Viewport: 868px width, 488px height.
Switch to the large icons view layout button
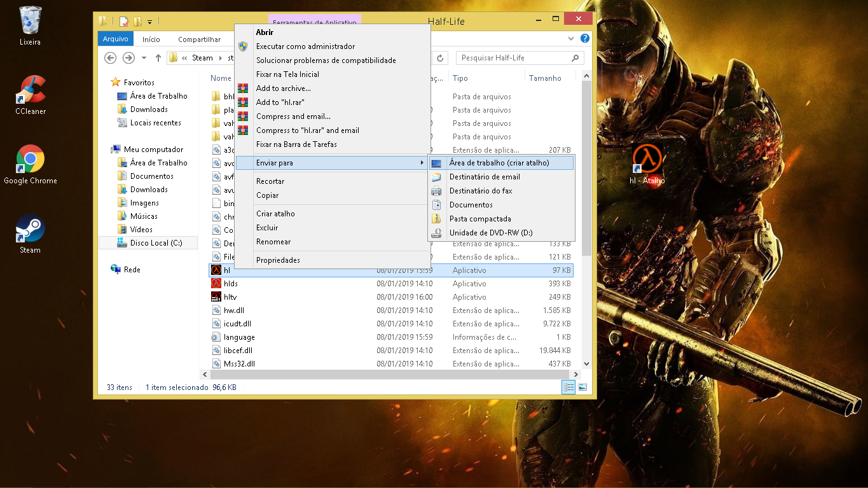coord(582,387)
